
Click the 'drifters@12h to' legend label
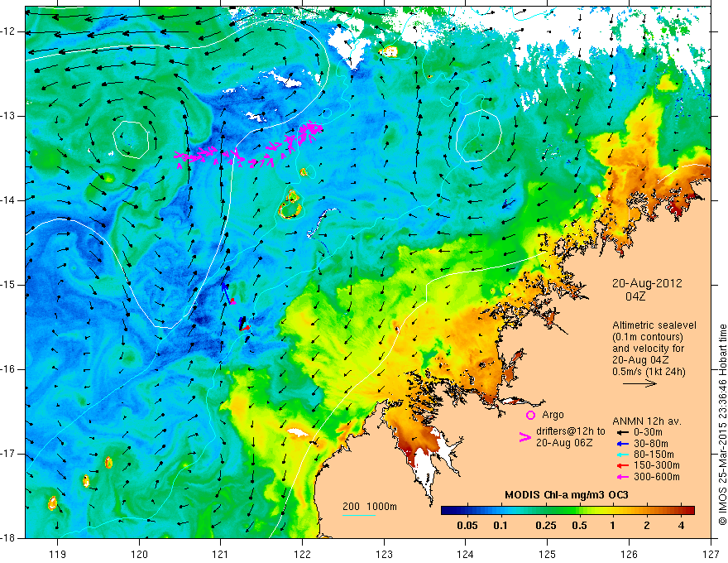point(571,431)
